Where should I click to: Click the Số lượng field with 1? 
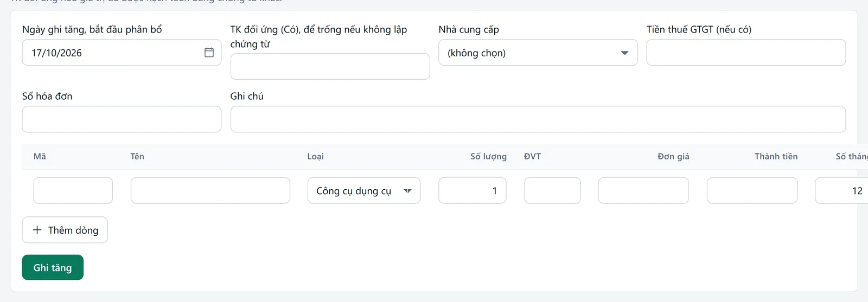point(473,190)
